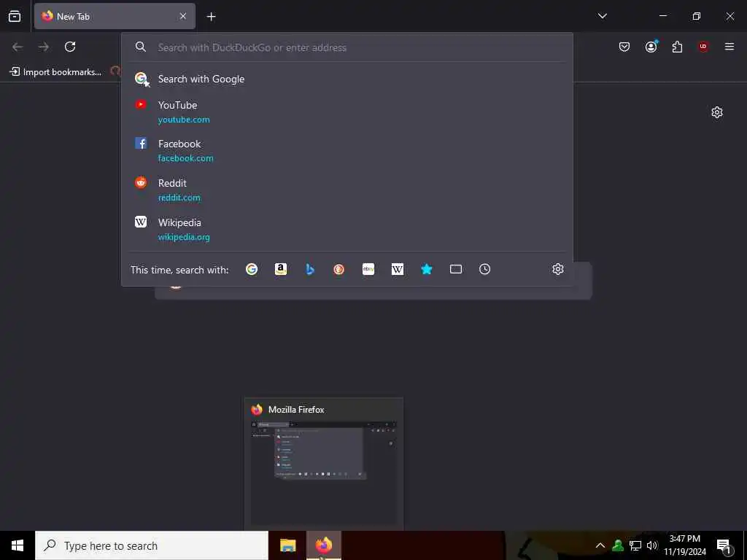Viewport: 747px width, 560px height.
Task: Search this time with Bing icon
Action: 309,270
